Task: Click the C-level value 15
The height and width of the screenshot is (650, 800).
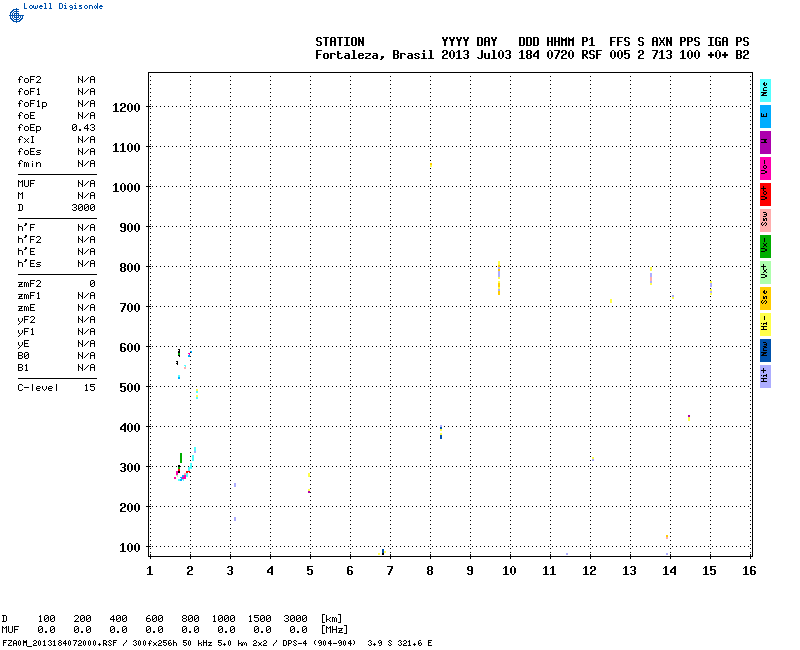Action: coord(89,387)
